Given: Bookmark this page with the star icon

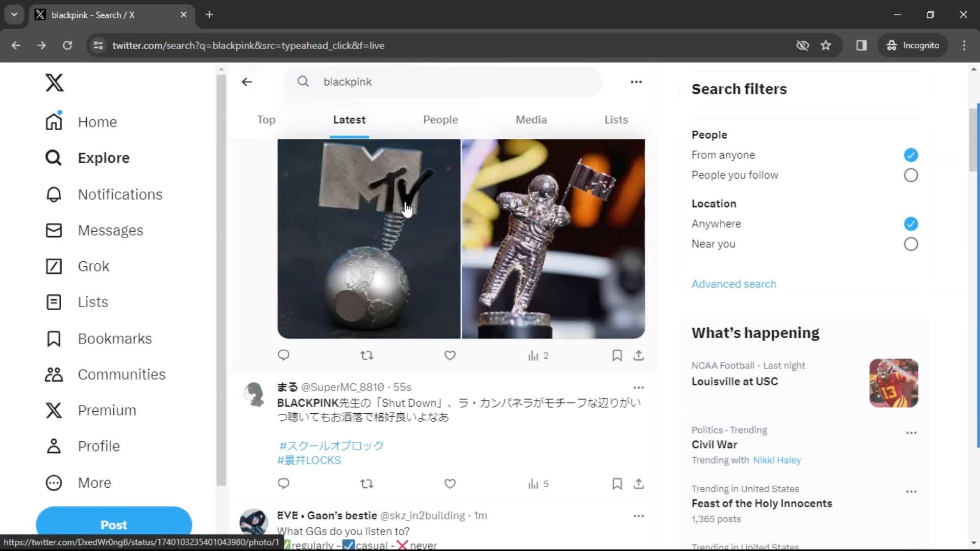Looking at the screenshot, I should click(826, 45).
